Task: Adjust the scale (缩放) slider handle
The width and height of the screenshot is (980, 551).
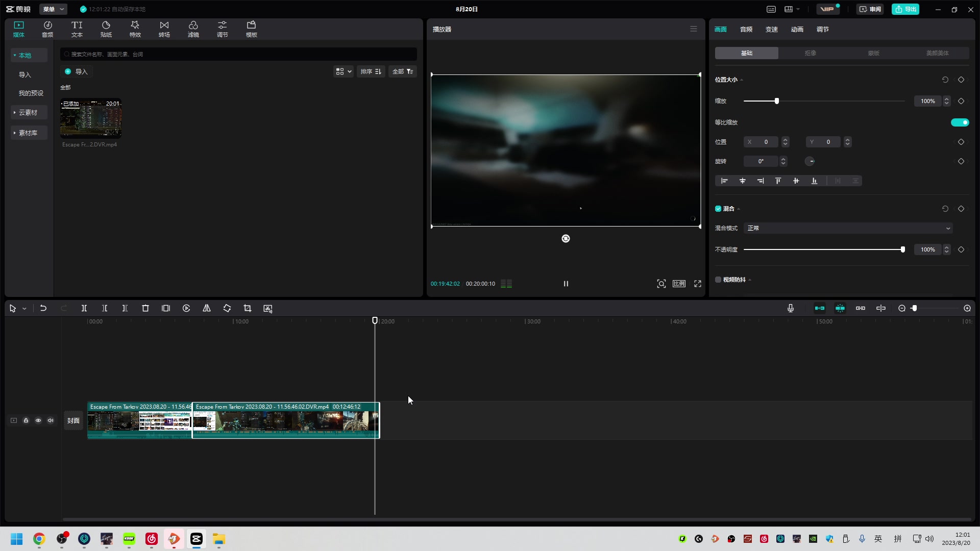Action: coord(777,101)
